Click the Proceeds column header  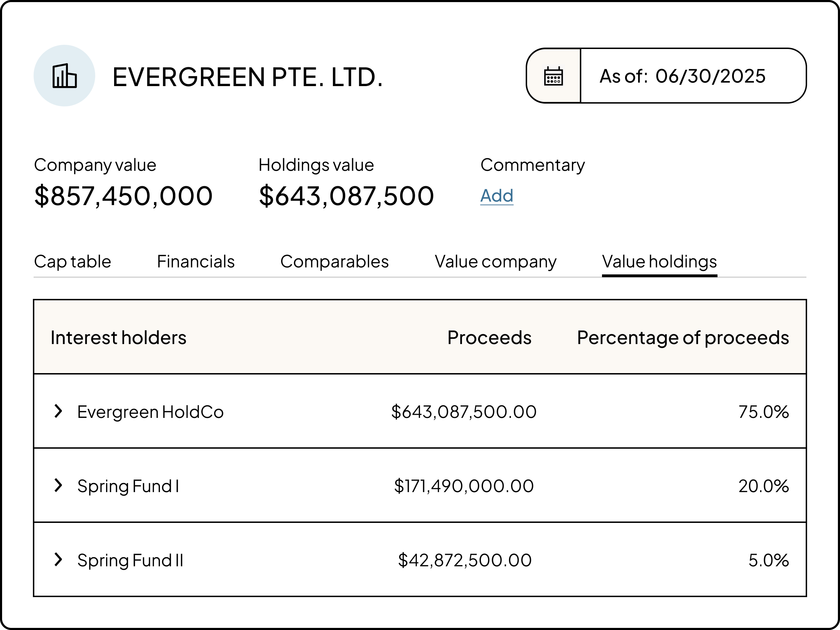[489, 337]
